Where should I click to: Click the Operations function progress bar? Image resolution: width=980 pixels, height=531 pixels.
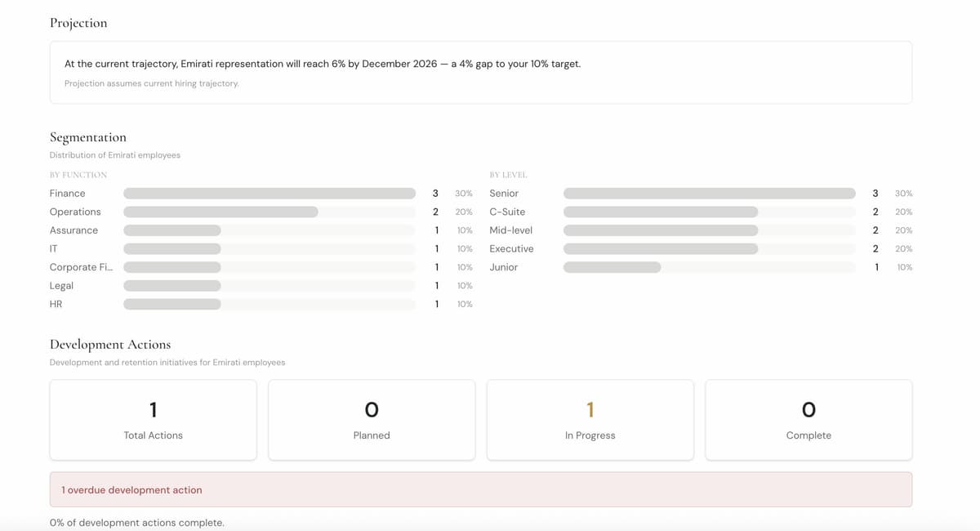click(269, 212)
